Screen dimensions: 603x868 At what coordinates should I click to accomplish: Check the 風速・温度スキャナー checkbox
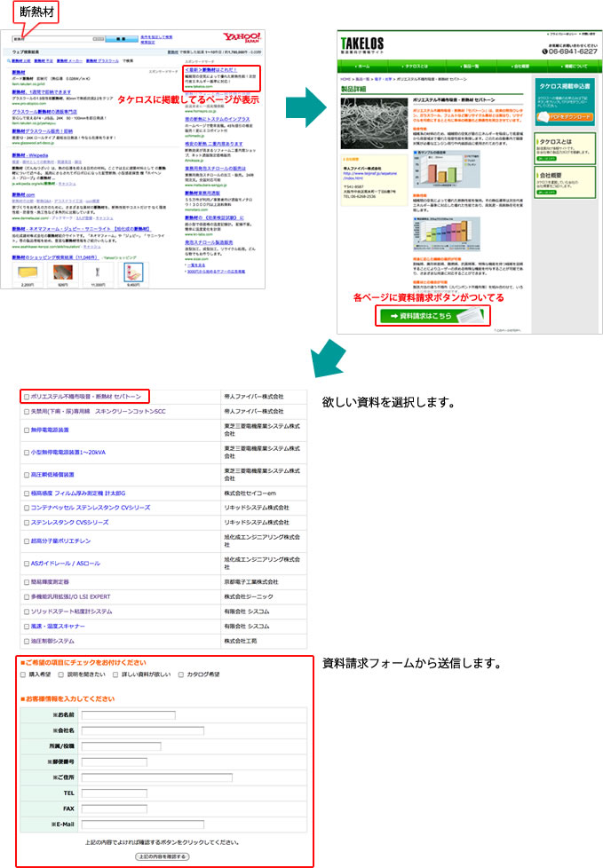click(x=26, y=627)
